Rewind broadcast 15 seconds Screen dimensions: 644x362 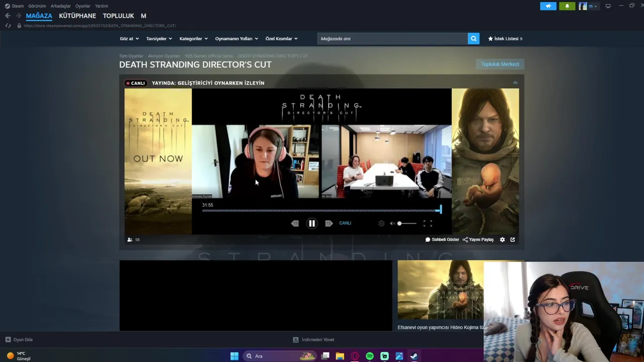(x=295, y=224)
